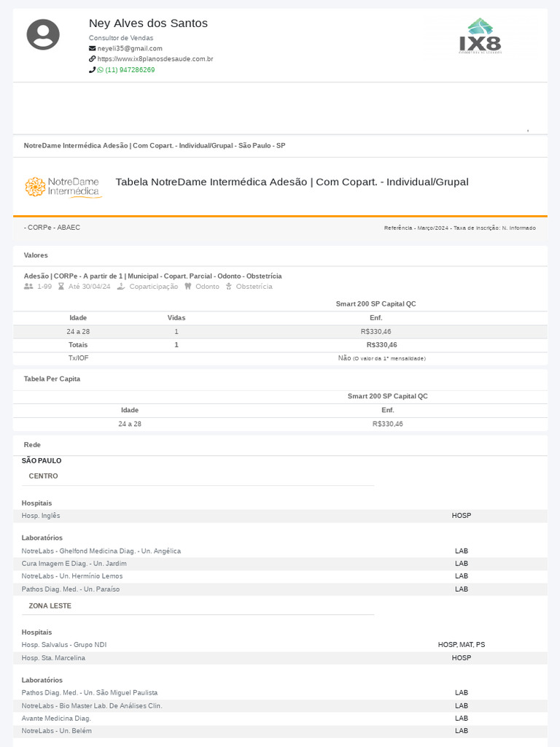Screen dimensions: 560x747
Task: Open the ix8planosdesaude.com.br website link
Action: [x=155, y=58]
